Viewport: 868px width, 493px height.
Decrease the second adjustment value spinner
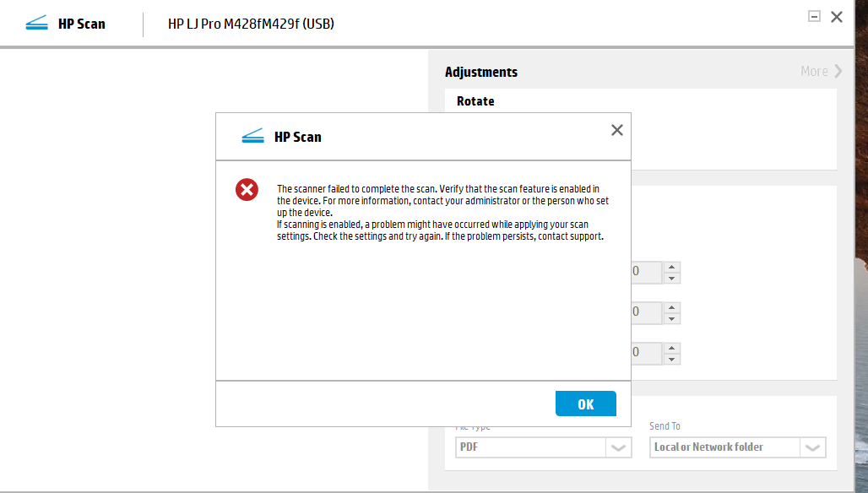click(x=671, y=319)
